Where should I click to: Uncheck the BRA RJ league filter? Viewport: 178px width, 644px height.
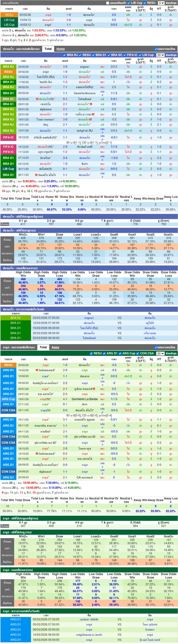(64, 55)
